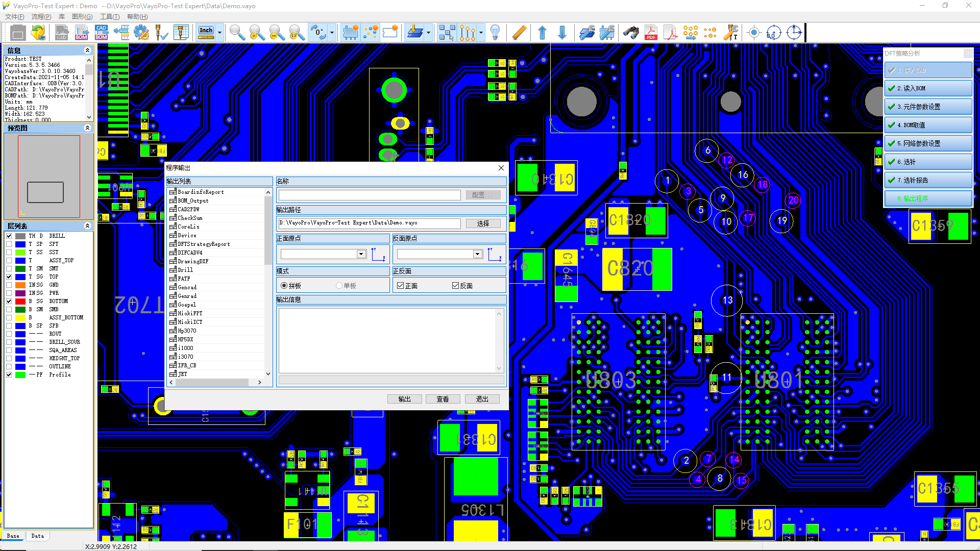The image size is (980, 551).
Task: Click the 输出 button
Action: (x=404, y=399)
